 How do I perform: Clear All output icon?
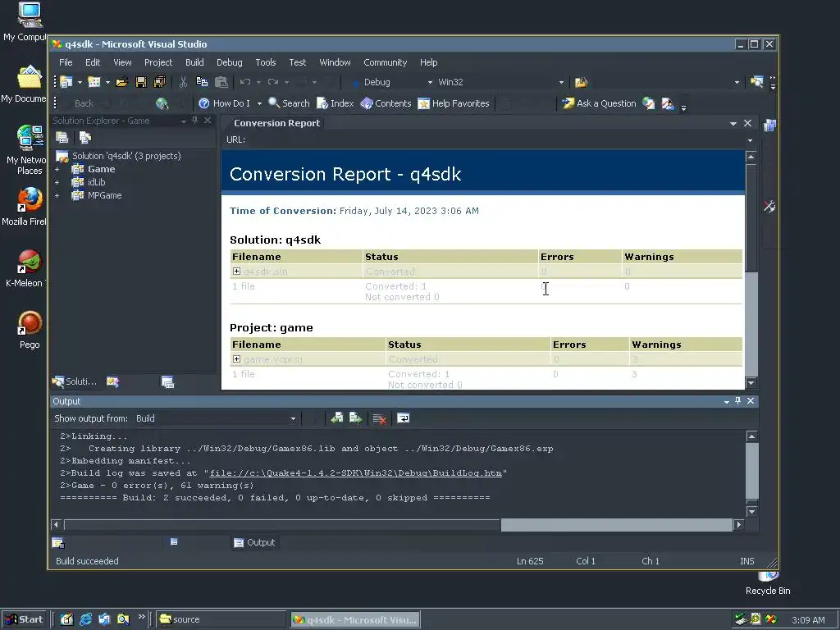click(x=379, y=418)
